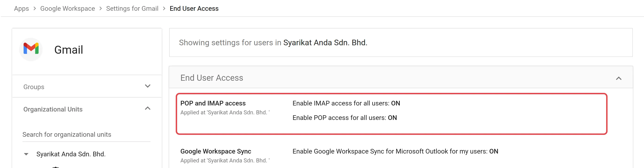Focus the Search for organizational units field
Image resolution: width=644 pixels, height=168 pixels.
86,135
